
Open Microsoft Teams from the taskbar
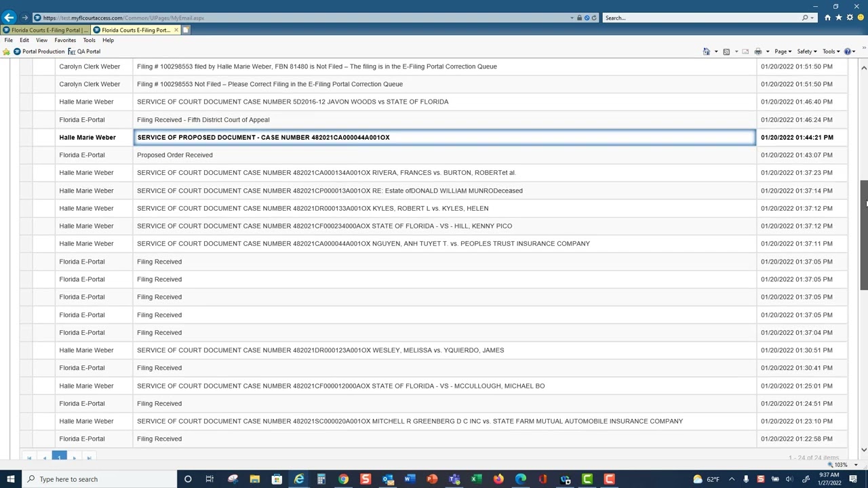(454, 479)
